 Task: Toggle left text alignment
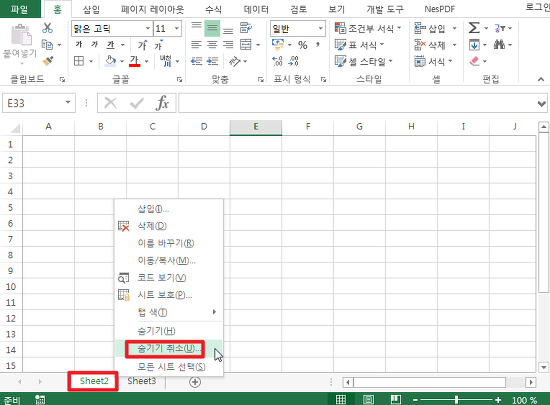[x=196, y=45]
